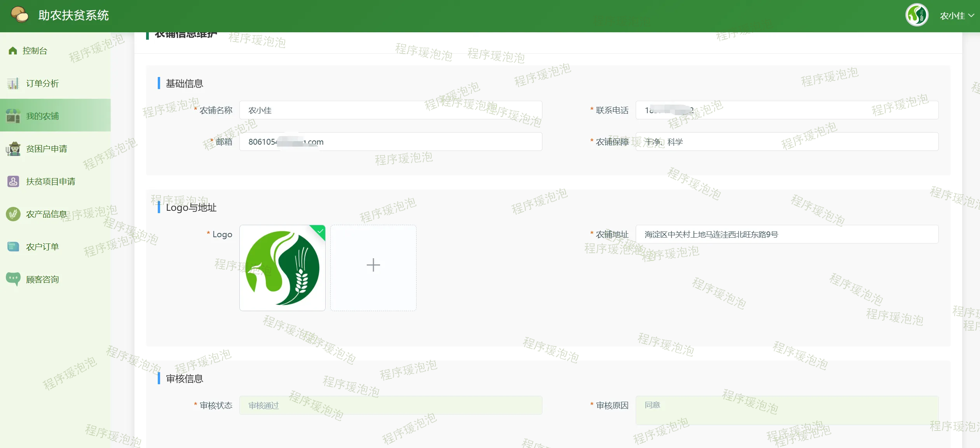Open the 订单分析 menu item
This screenshot has width=980, height=448.
click(42, 84)
